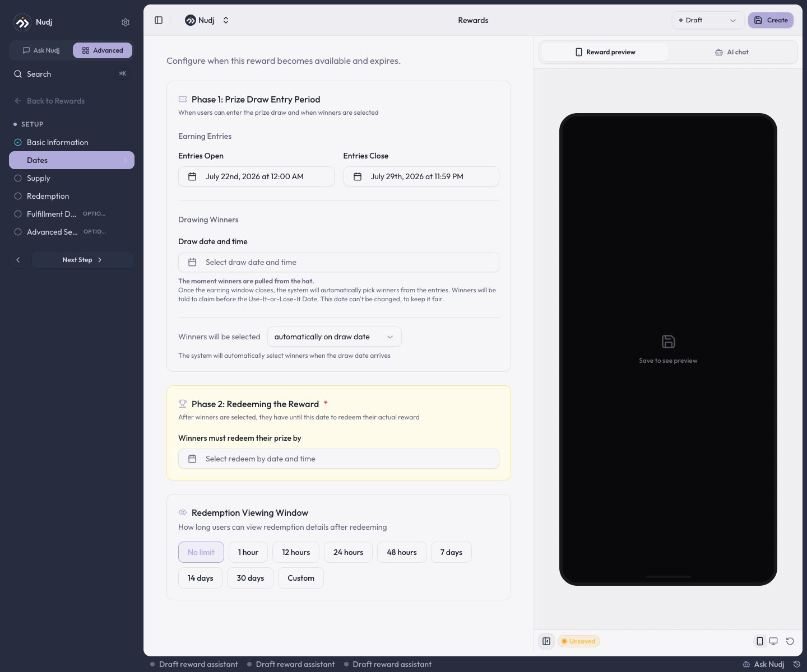Open last Draft reward assistant tab

point(388,664)
